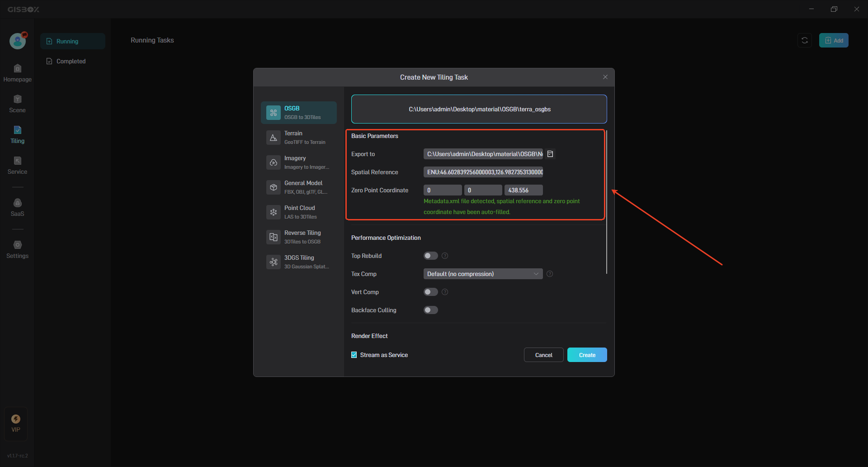This screenshot has height=467, width=868.
Task: Edit first Zero Point Coordinate field
Action: pos(443,190)
